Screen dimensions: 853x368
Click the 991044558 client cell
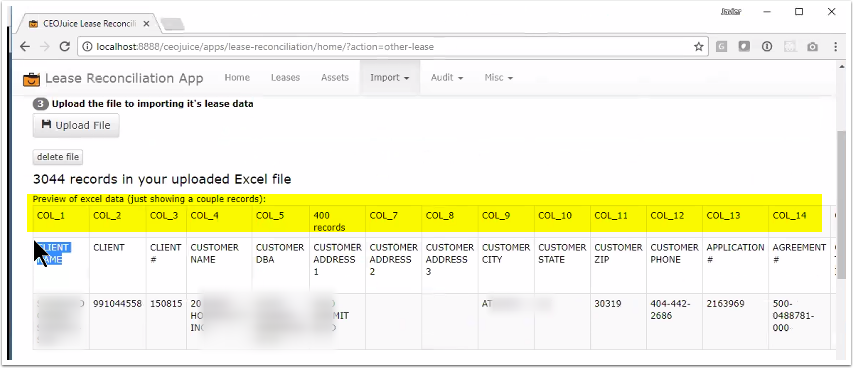tap(118, 321)
